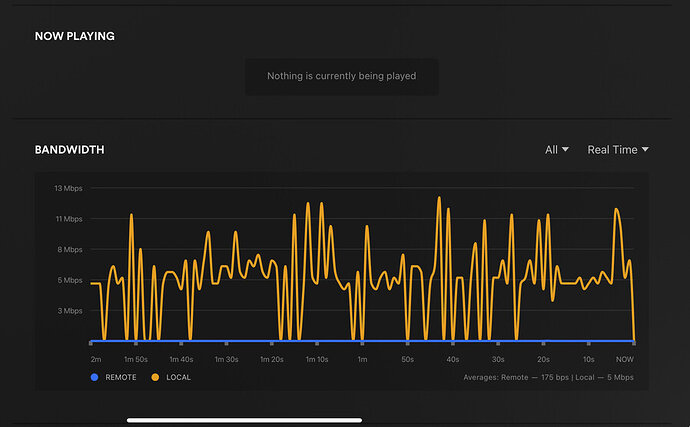Click the 1m 40s time axis label

pos(181,359)
